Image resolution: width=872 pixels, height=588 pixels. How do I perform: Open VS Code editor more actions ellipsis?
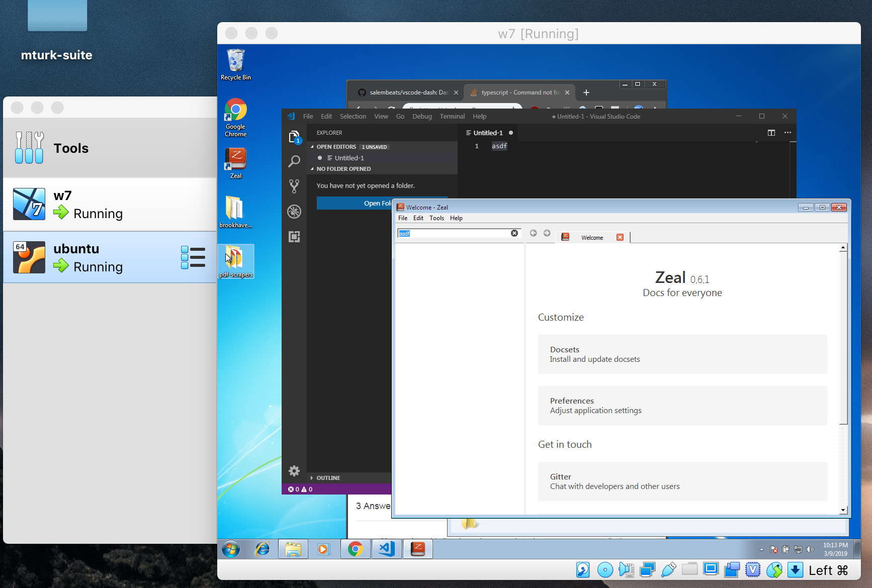[788, 133]
